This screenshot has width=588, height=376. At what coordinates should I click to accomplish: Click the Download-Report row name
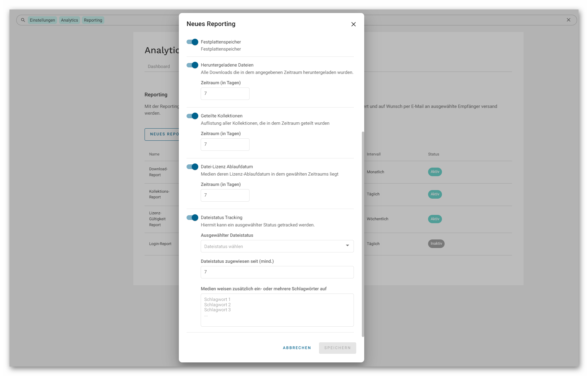(x=158, y=172)
